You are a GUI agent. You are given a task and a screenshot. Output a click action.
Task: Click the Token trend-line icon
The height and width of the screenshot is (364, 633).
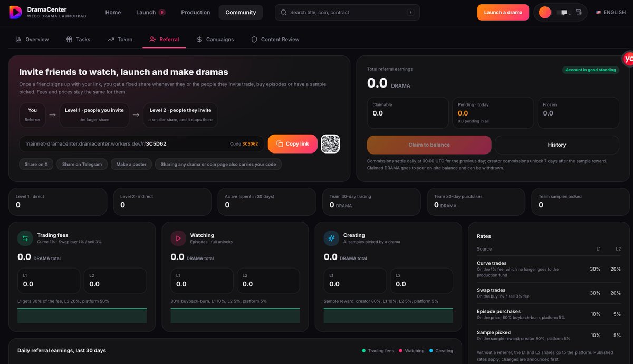click(111, 39)
